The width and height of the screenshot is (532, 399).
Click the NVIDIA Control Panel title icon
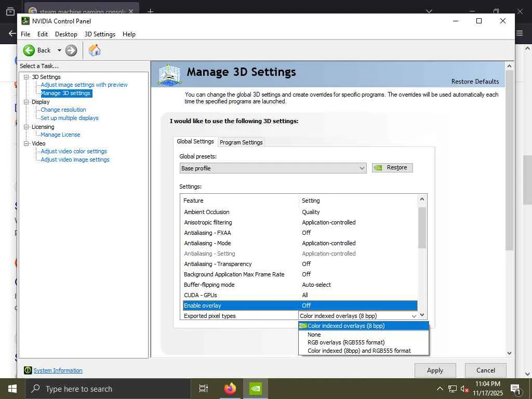(x=25, y=21)
